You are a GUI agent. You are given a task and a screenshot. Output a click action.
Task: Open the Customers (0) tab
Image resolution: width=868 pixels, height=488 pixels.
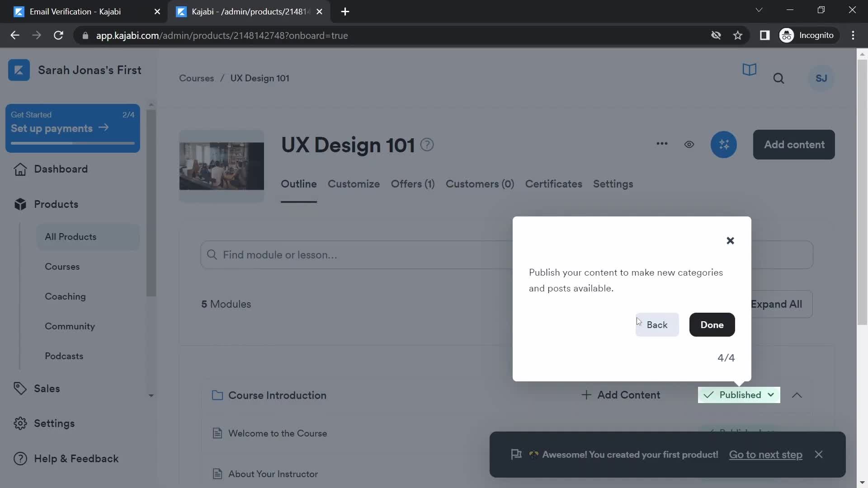click(x=480, y=184)
